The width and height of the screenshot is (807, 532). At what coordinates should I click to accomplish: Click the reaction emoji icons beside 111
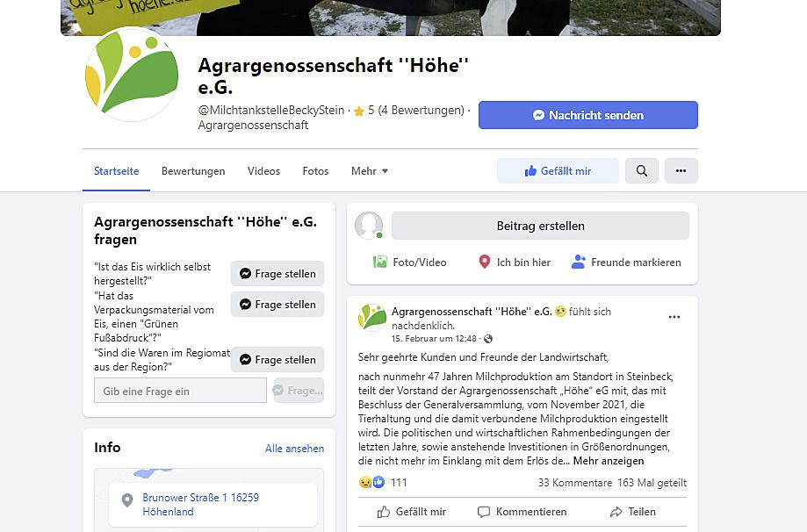(371, 482)
